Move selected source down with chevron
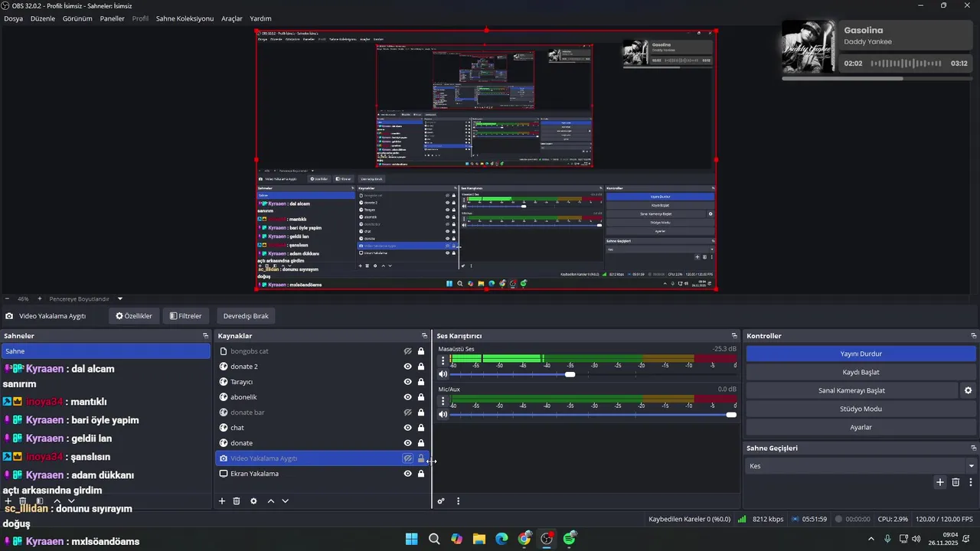Viewport: 980px width, 551px height. point(285,501)
